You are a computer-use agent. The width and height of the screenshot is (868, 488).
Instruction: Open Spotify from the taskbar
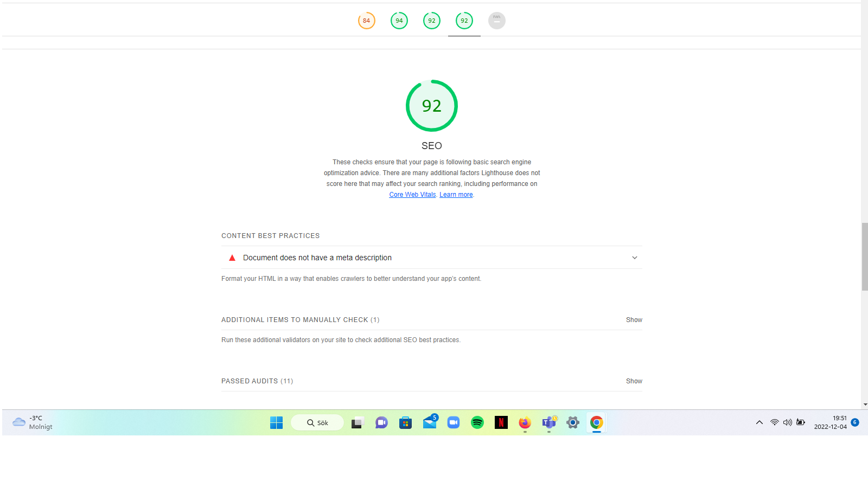[x=477, y=422]
